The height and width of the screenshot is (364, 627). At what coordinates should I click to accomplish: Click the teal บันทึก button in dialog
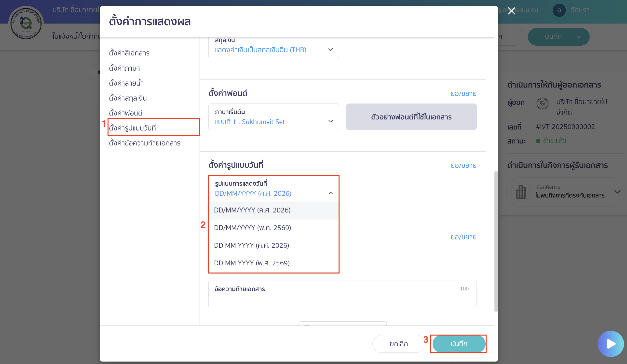459,344
